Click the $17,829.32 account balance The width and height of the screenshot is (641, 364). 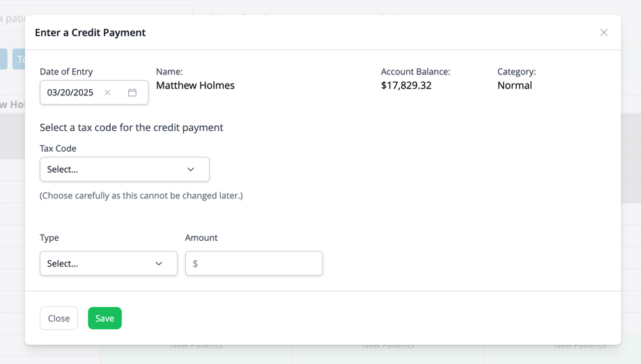click(x=406, y=86)
